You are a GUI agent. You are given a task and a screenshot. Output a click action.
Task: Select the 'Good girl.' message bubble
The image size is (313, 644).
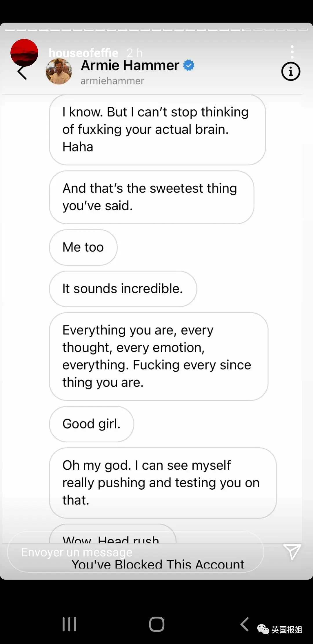[91, 424]
